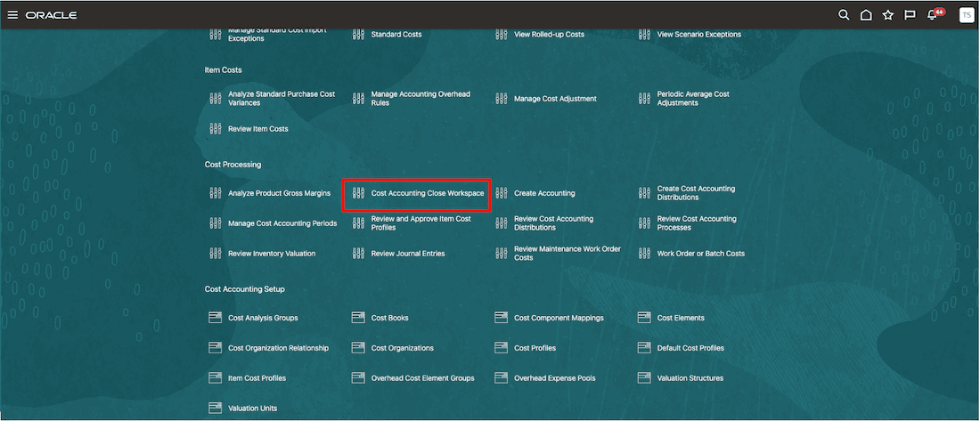Select the Item Costs section heading
This screenshot has height=421, width=980.
[x=223, y=70]
